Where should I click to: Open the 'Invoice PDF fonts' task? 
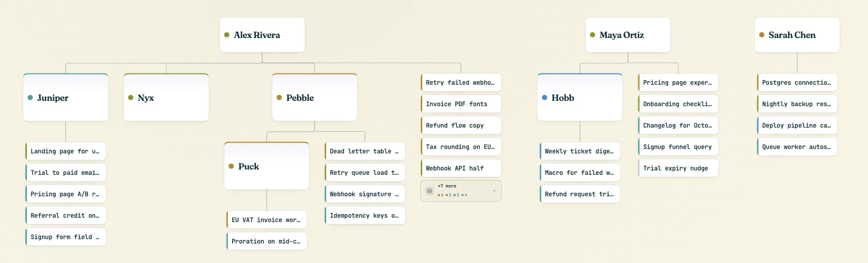click(461, 104)
